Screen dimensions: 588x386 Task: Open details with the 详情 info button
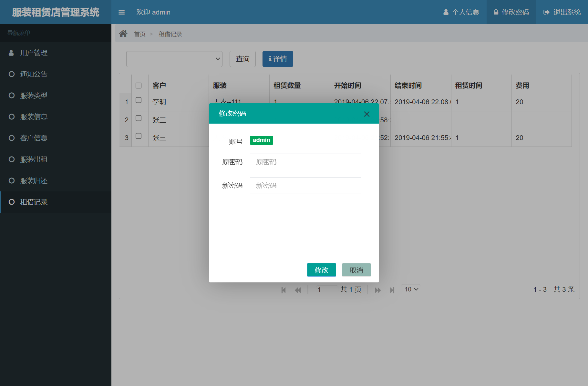coord(277,59)
